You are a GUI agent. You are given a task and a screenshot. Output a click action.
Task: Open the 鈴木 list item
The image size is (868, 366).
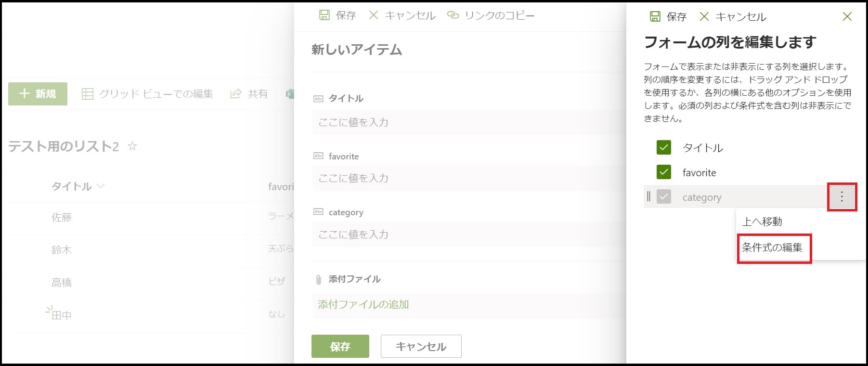pyautogui.click(x=62, y=250)
